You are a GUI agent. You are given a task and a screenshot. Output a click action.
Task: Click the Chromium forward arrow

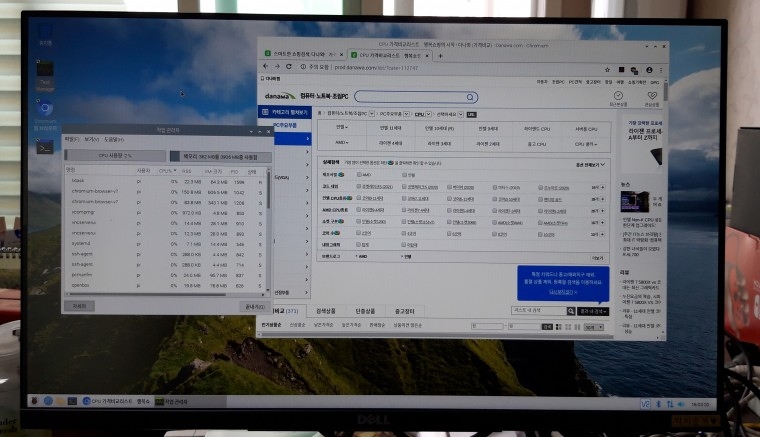[x=277, y=67]
